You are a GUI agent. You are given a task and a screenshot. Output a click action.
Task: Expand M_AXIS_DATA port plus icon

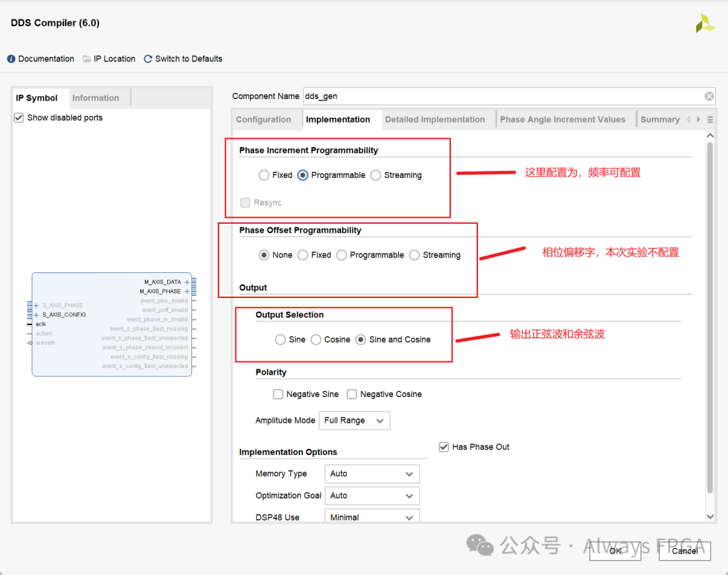point(187,282)
